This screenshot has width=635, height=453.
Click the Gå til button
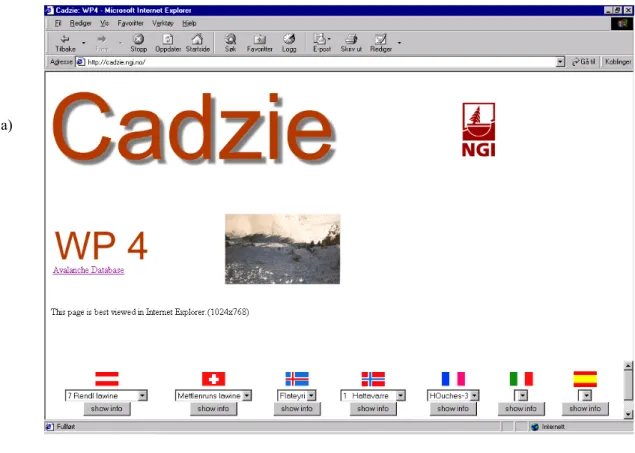point(584,62)
